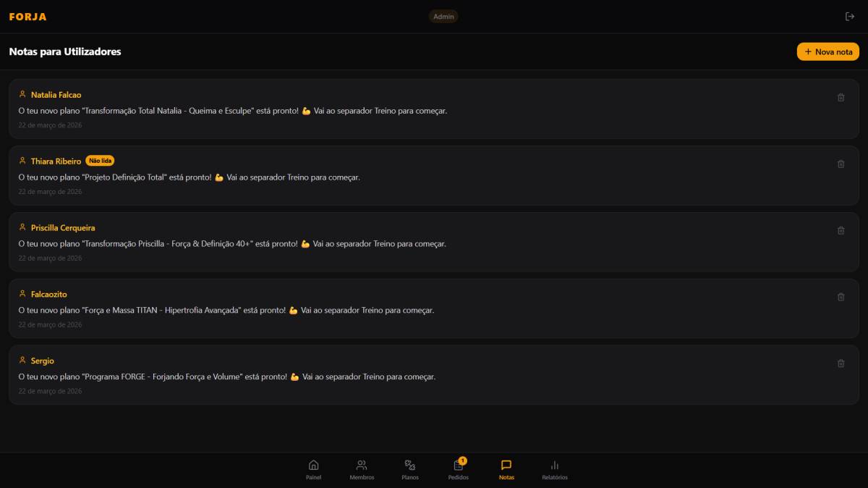Image resolution: width=868 pixels, height=488 pixels.
Task: Click the Não lida badge on Thiara's note
Action: click(x=100, y=161)
